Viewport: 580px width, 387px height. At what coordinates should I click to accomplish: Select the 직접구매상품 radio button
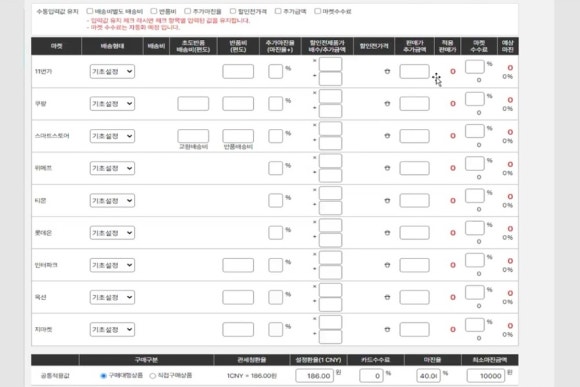(x=152, y=376)
